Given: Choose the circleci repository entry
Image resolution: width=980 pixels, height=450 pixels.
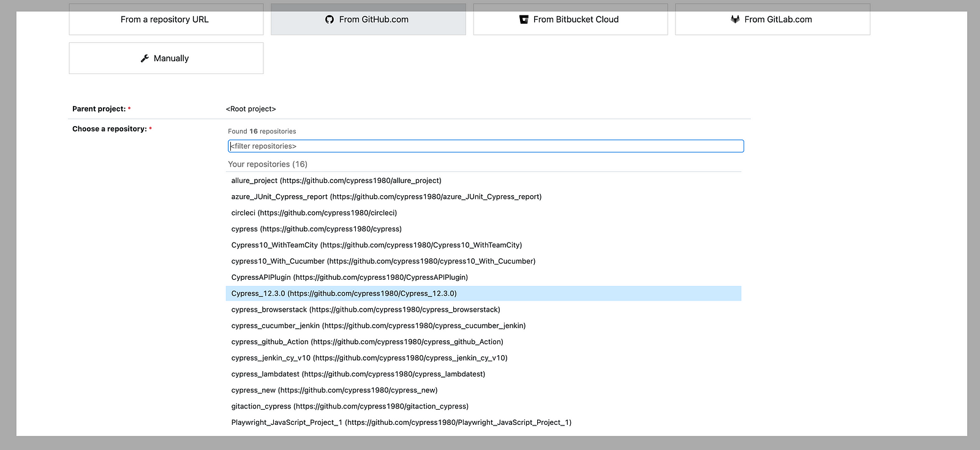Looking at the screenshot, I should pos(314,213).
